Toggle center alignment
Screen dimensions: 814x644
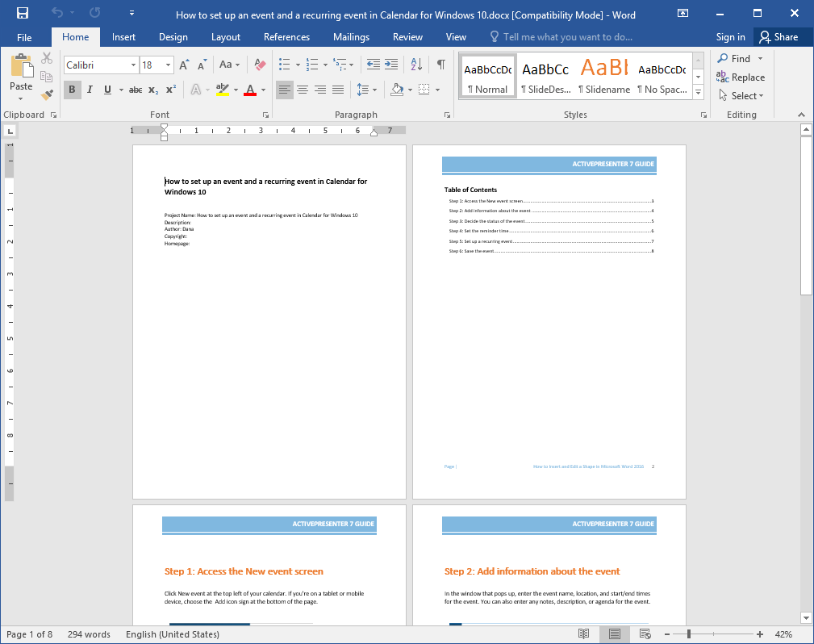point(303,90)
